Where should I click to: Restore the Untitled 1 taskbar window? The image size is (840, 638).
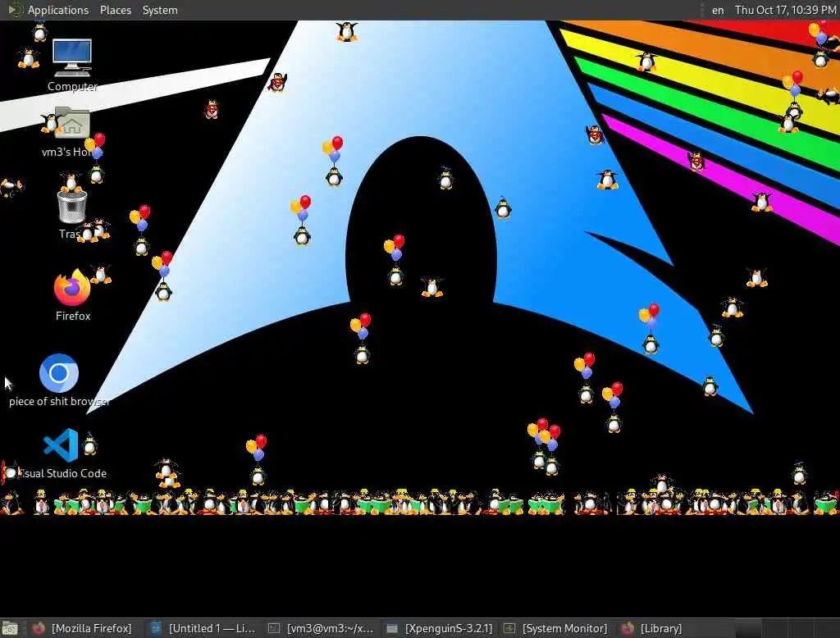pos(203,628)
